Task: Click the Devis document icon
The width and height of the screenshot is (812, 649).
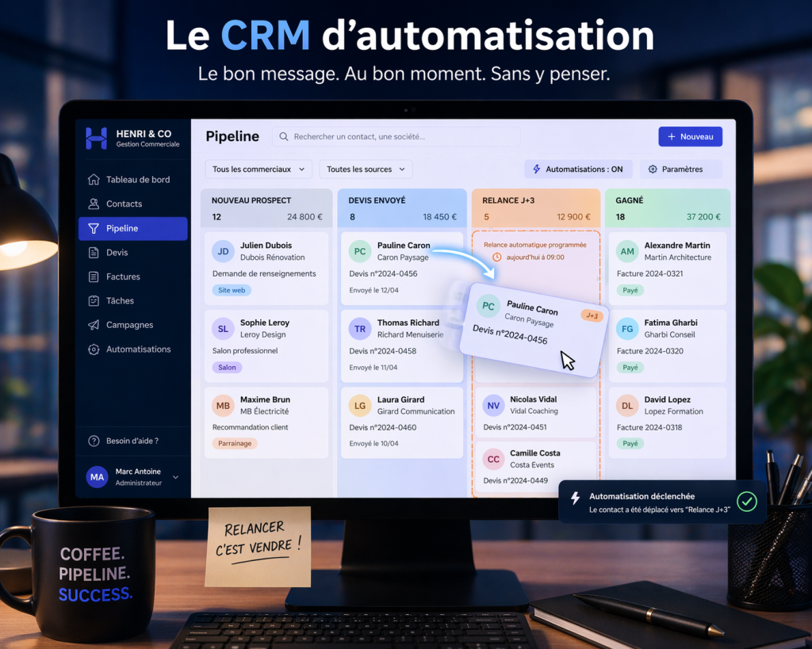Action: pyautogui.click(x=94, y=253)
